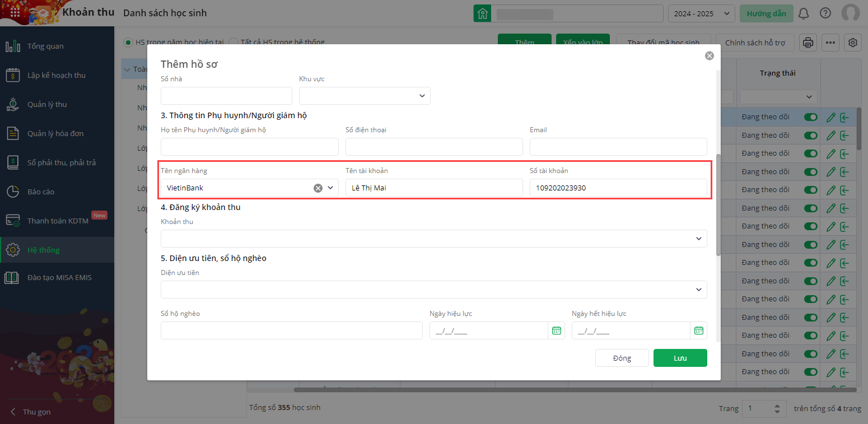The width and height of the screenshot is (868, 424).
Task: Toggle the first student's status switch
Action: coord(810,117)
